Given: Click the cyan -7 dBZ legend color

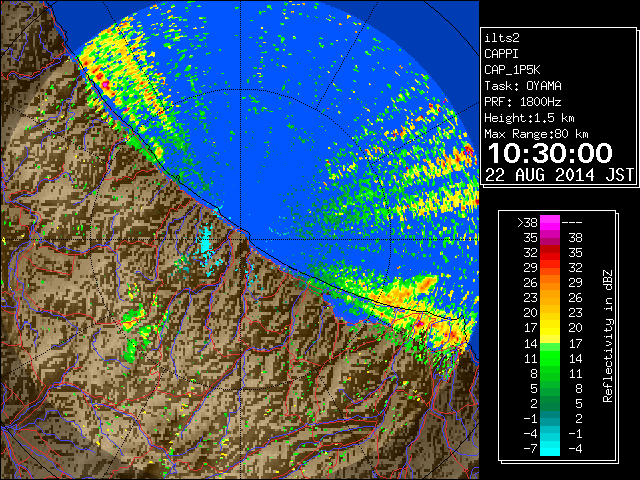Looking at the screenshot, I should coord(550,448).
